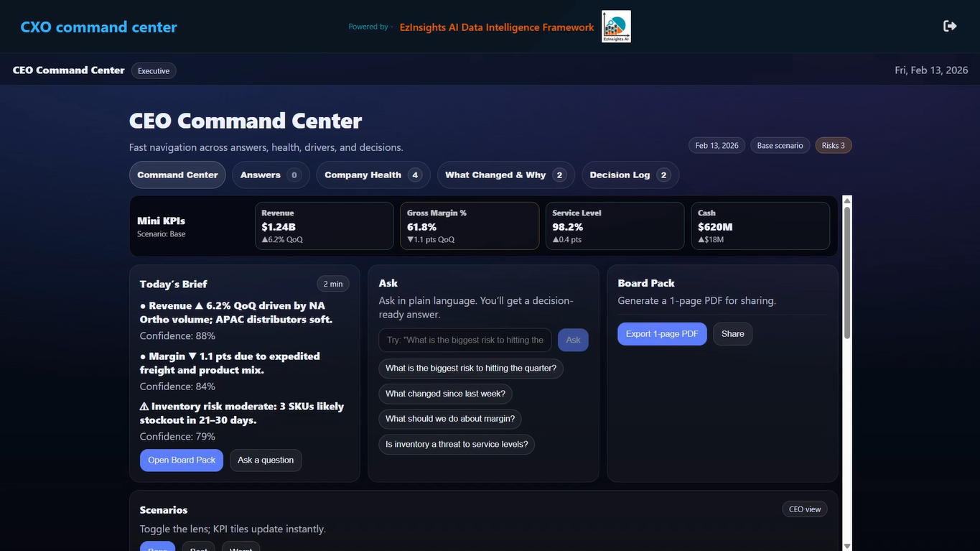Screen dimensions: 980x551
Task: Click the 'Scenario: Base' label in Mini KPIs
Action: pos(162,234)
